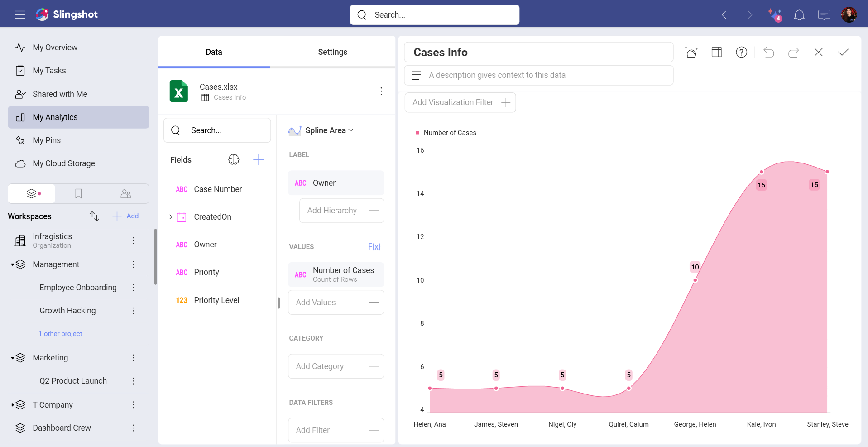Click the Fields AI brain icon
The image size is (868, 447).
tap(234, 159)
